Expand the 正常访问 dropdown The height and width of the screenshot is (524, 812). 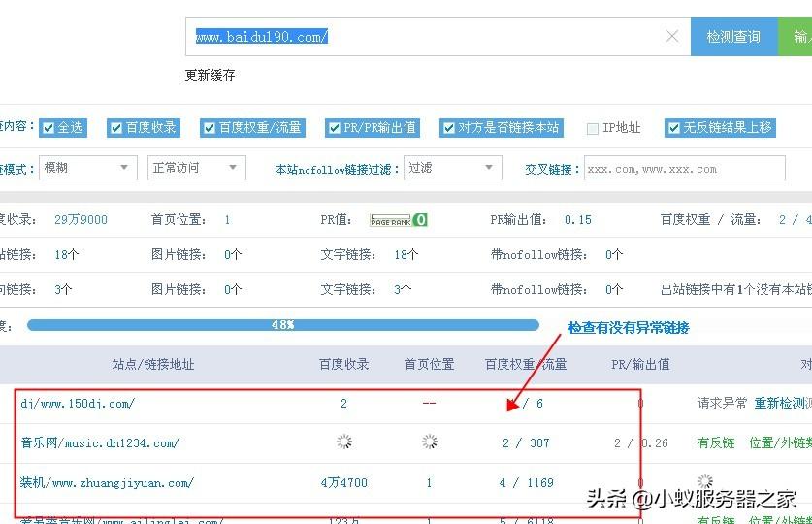196,168
